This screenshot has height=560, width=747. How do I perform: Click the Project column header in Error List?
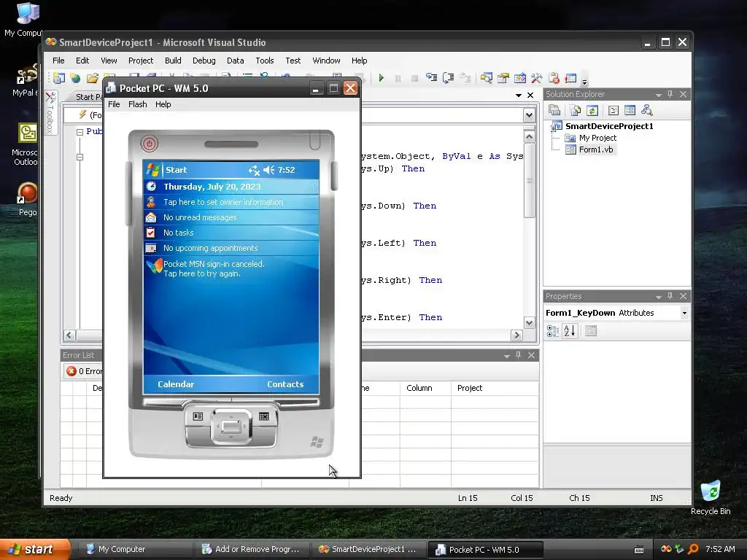(x=495, y=388)
